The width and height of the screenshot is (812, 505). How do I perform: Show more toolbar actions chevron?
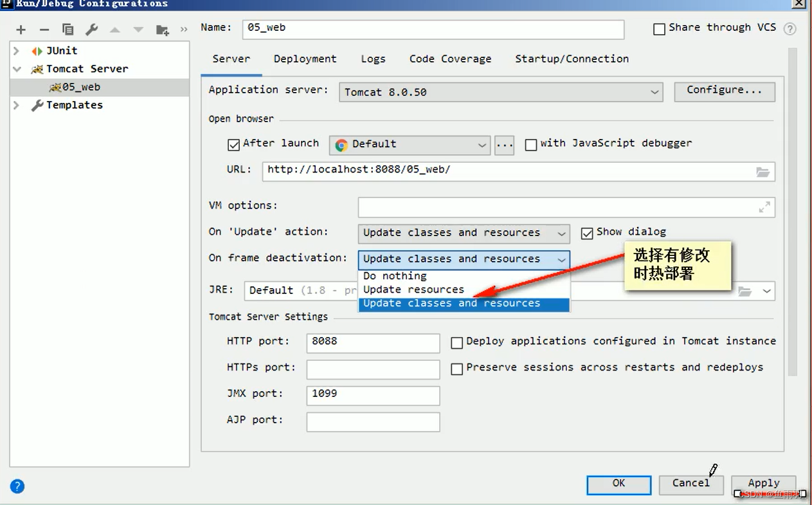pyautogui.click(x=184, y=30)
